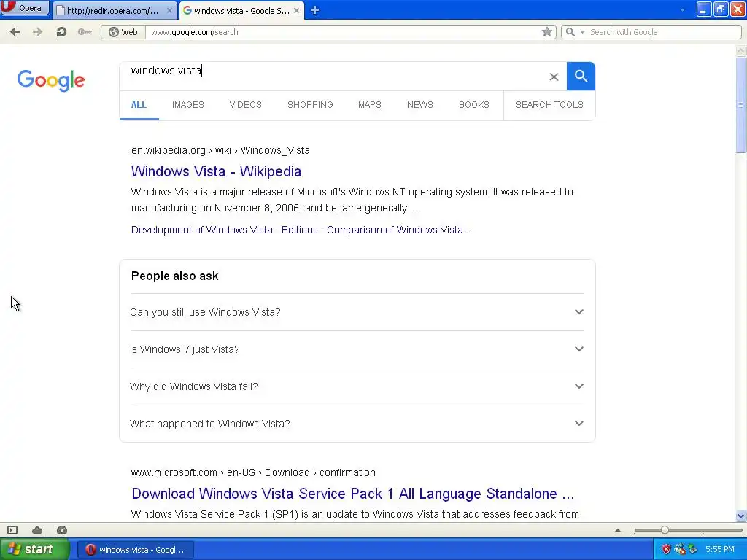747x560 pixels.
Task: Open a new tab with the plus button
Action: [314, 10]
